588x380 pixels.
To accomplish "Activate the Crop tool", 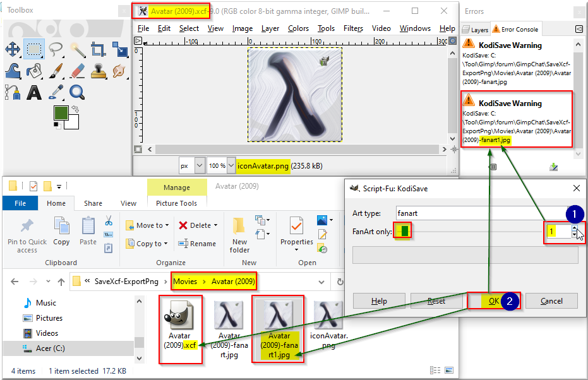I will click(x=99, y=49).
